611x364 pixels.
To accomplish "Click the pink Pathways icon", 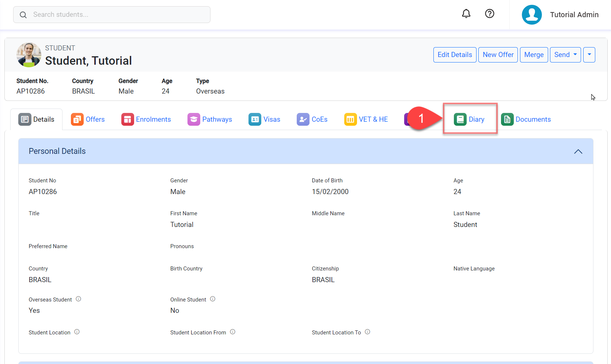I will [194, 120].
